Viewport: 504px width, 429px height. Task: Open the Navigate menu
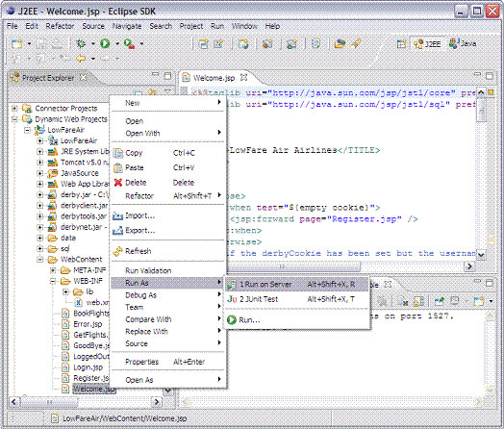click(x=127, y=26)
